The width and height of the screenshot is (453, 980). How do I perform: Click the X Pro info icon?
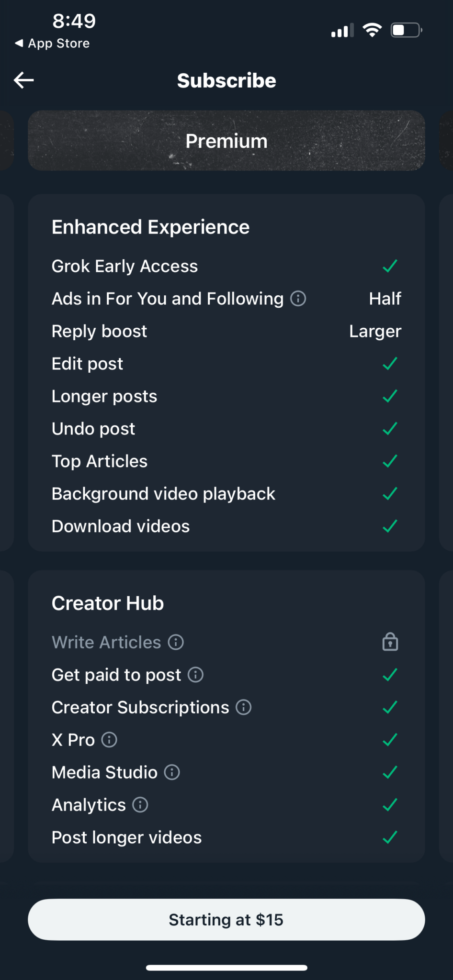pyautogui.click(x=109, y=740)
